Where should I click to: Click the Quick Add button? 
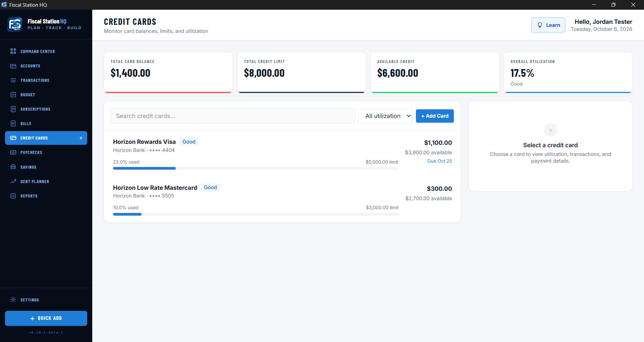(46, 318)
